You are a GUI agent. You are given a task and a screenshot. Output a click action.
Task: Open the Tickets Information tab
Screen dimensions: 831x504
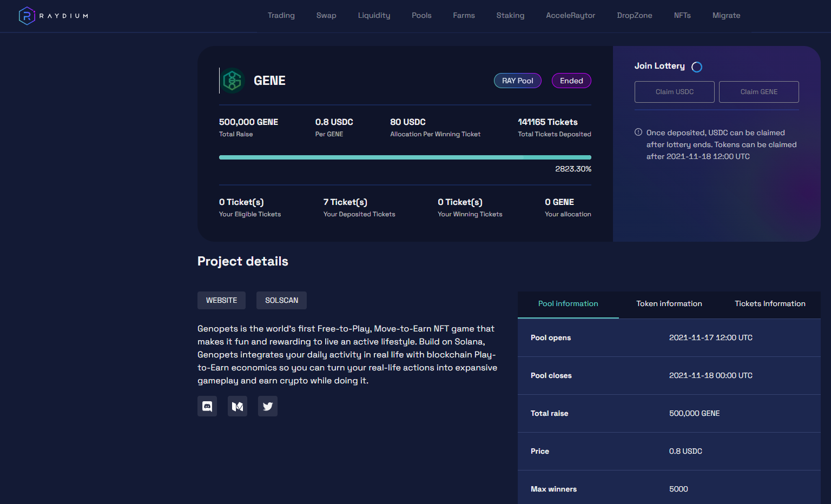pyautogui.click(x=770, y=304)
